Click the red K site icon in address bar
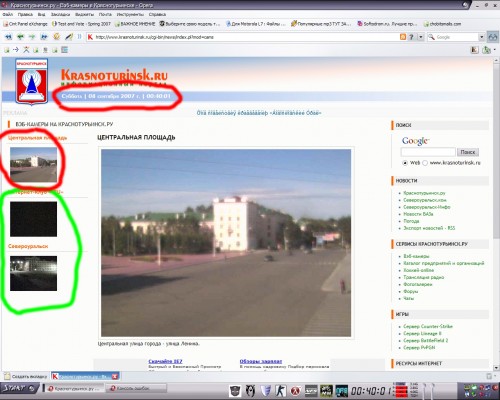Viewport: 500px width, 400px height. click(90, 37)
